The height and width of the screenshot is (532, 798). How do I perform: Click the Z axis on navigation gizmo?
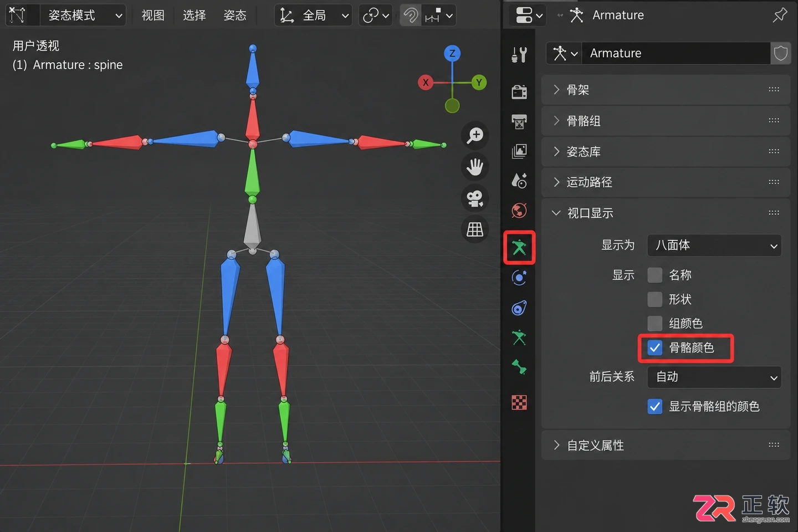point(452,53)
